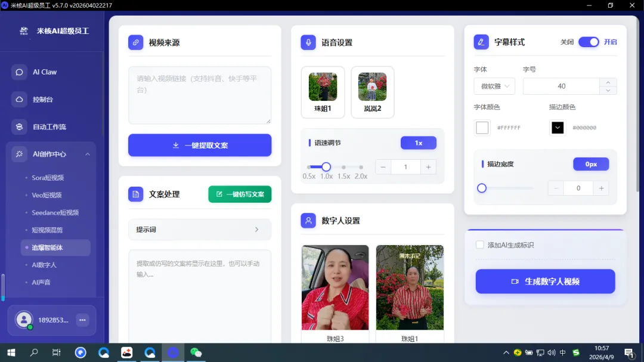Expand the 提示词 prompt section
The width and height of the screenshot is (644, 362).
(200, 229)
